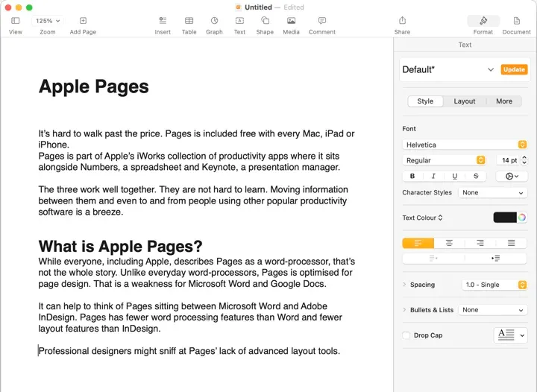Toggle Bold formatting button

coord(412,176)
